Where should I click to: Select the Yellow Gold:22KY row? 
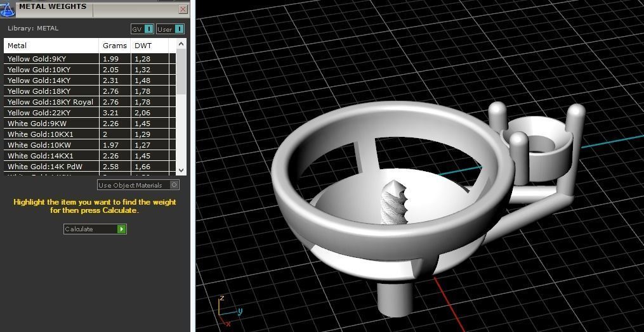90,112
